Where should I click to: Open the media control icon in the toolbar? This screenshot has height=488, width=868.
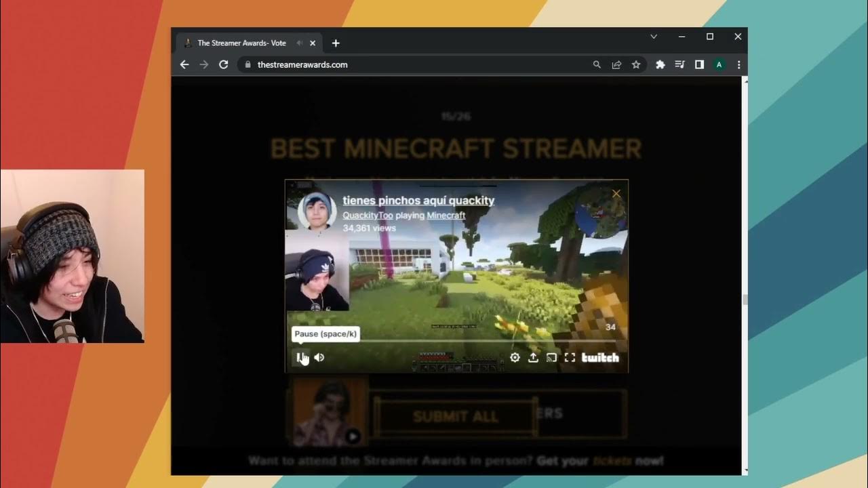(679, 64)
